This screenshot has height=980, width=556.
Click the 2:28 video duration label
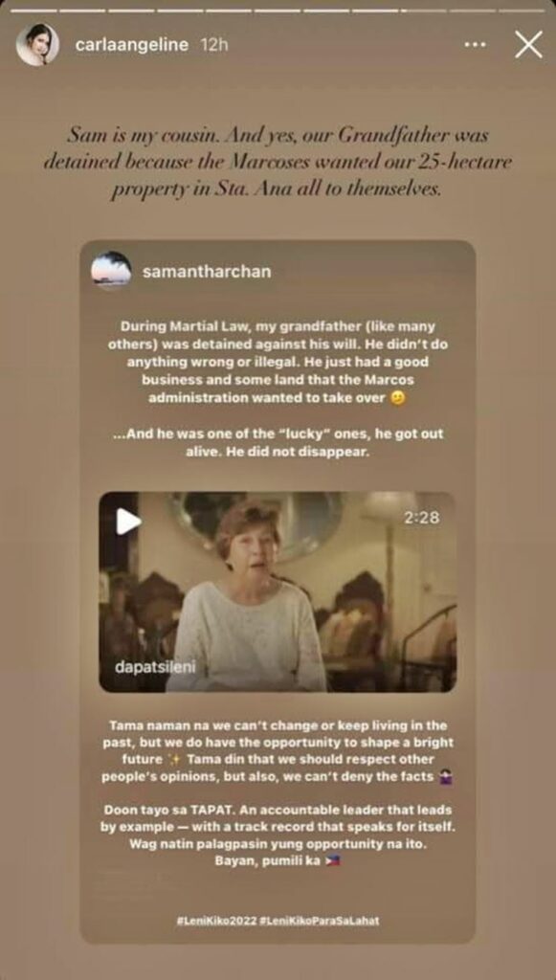[421, 517]
